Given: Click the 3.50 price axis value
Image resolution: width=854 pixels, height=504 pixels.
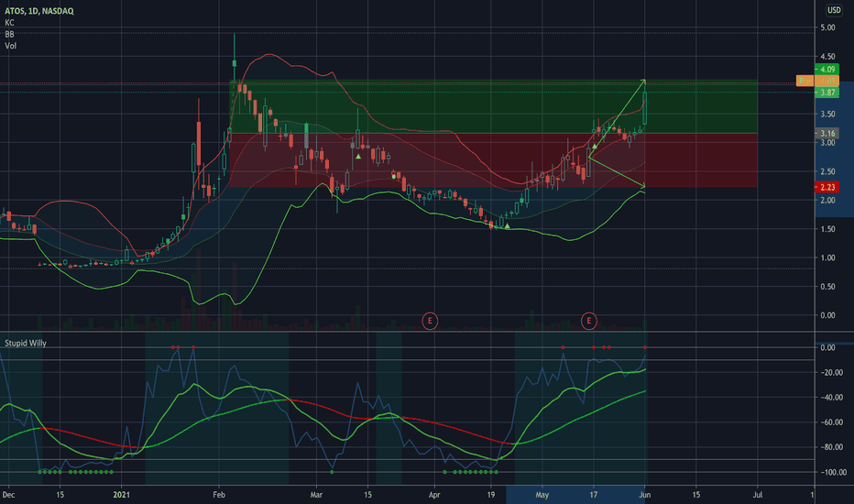Looking at the screenshot, I should coord(827,115).
